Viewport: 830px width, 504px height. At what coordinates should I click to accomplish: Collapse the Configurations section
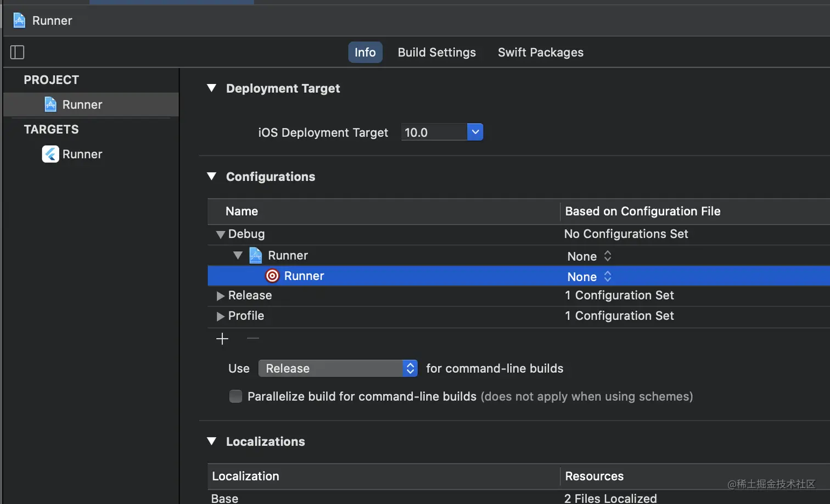[x=211, y=176]
